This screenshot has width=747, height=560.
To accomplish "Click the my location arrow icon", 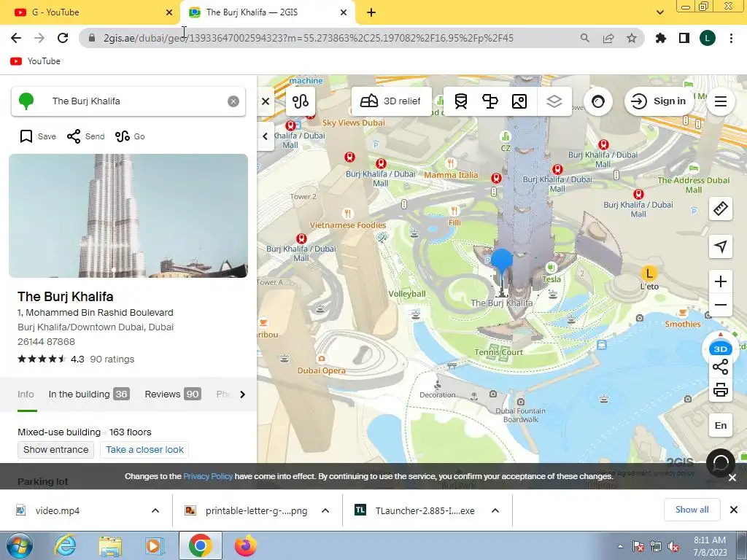I will 720,246.
